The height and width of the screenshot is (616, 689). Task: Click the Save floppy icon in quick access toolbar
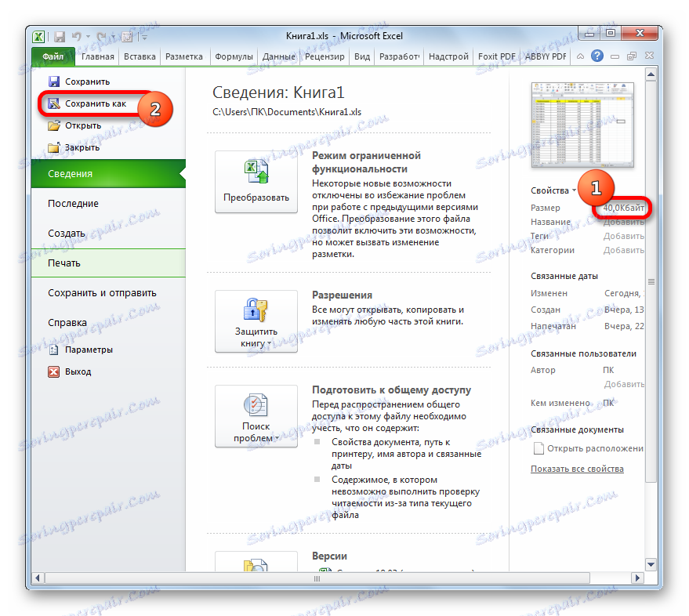[60, 37]
